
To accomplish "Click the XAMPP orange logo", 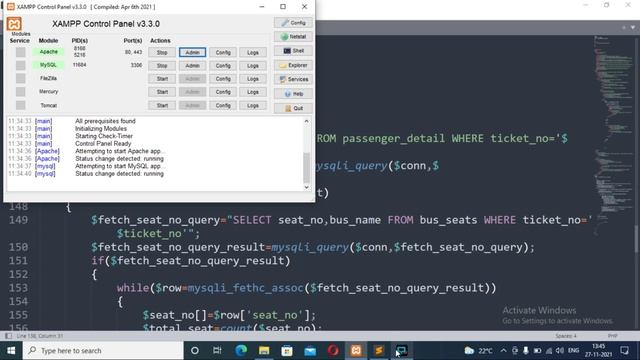I will 14,24.
